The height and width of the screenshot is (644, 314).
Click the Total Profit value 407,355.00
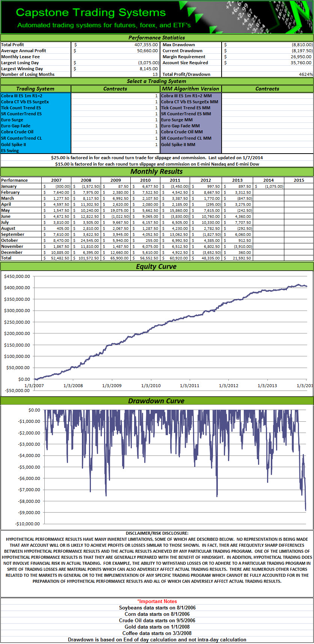146,45
